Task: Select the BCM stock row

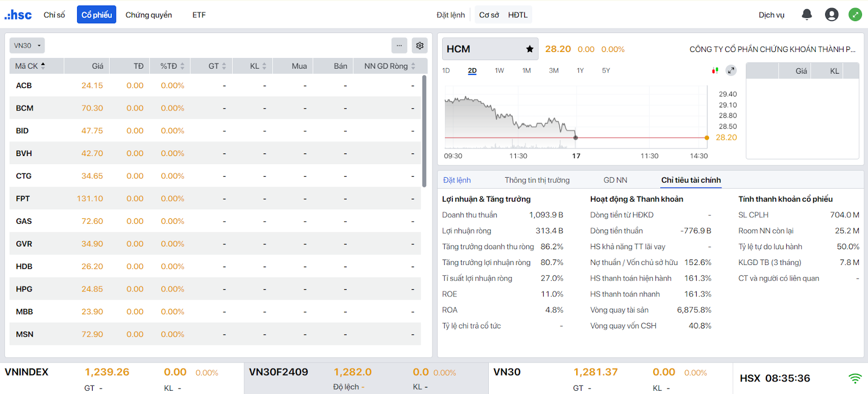Action: 215,108
